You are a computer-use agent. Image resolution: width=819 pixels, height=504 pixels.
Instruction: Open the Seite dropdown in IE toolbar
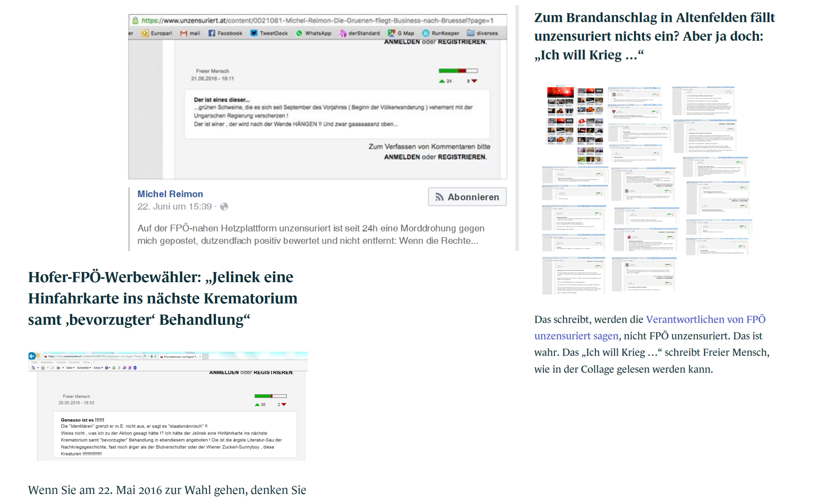pos(70,368)
